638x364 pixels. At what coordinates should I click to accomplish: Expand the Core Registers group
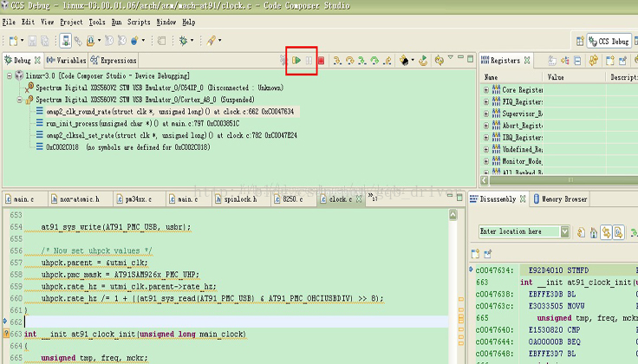[485, 90]
